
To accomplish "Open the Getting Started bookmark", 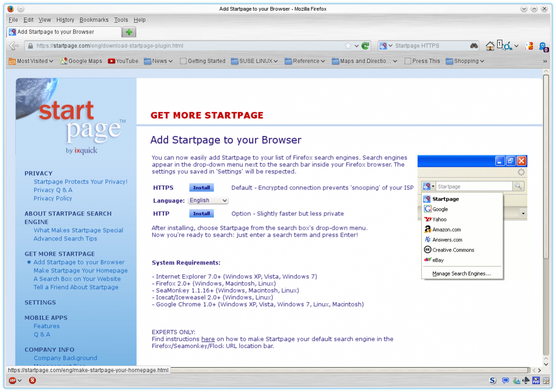I will [202, 61].
